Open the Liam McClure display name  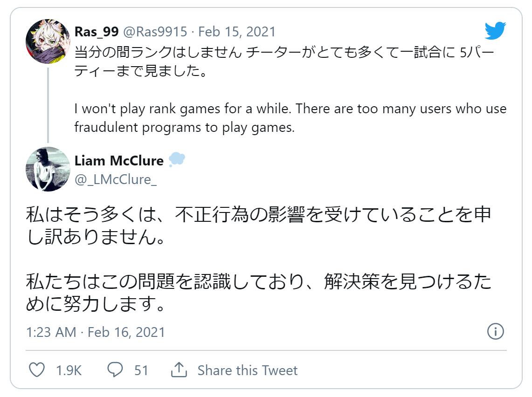click(119, 161)
